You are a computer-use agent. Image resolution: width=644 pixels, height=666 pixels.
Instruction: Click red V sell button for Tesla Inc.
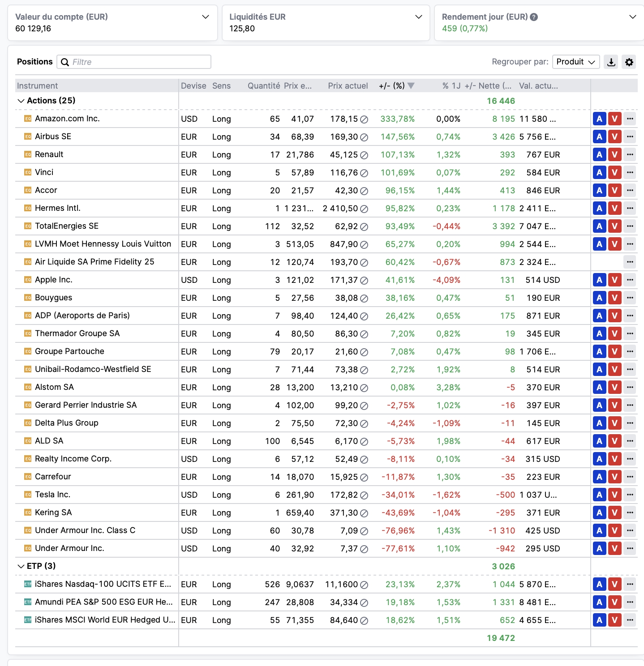click(x=615, y=495)
